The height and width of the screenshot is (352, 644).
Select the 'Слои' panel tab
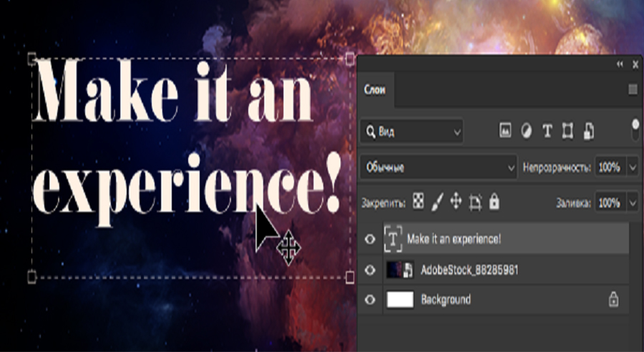[x=375, y=89]
